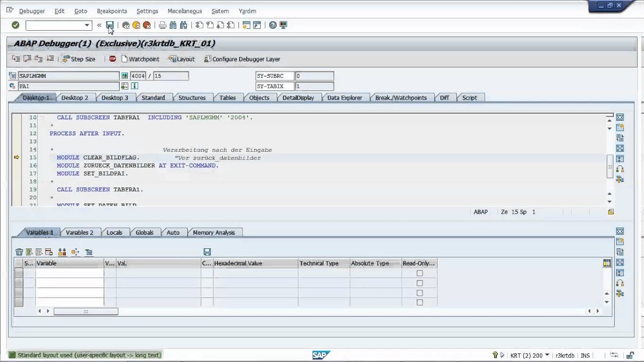644x362 pixels.
Task: Click the Close Tool icon beside source code
Action: tap(620, 117)
